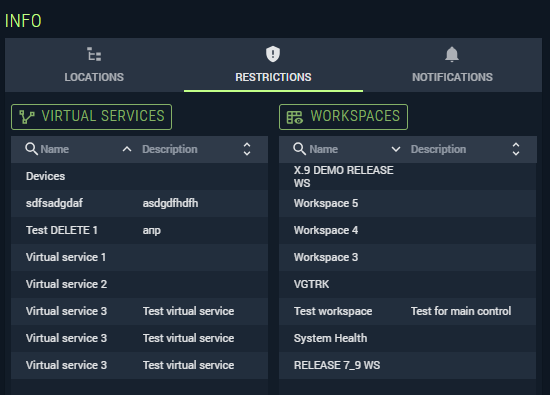This screenshot has width=550, height=395.
Task: Select the Workspace 3 row
Action: point(408,257)
